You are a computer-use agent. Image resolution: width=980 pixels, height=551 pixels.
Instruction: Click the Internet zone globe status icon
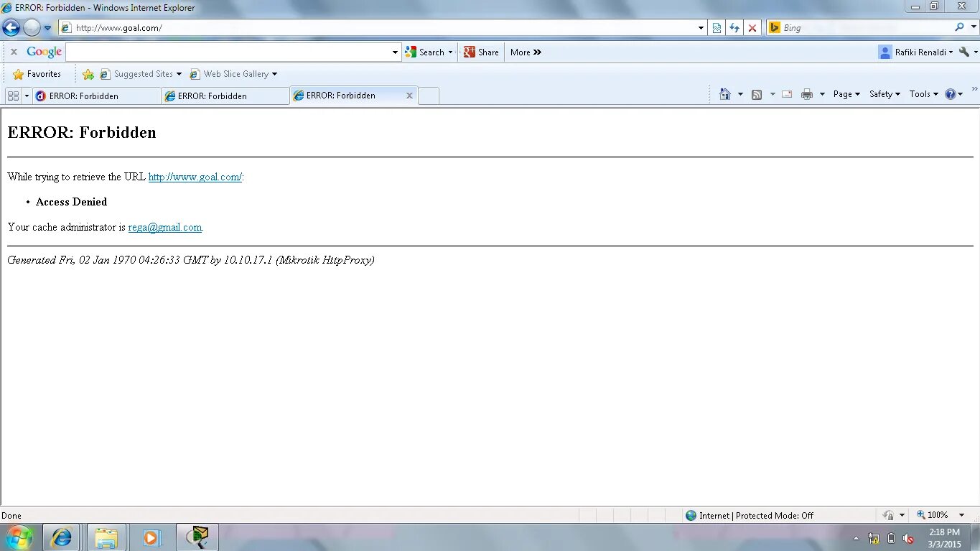point(691,515)
